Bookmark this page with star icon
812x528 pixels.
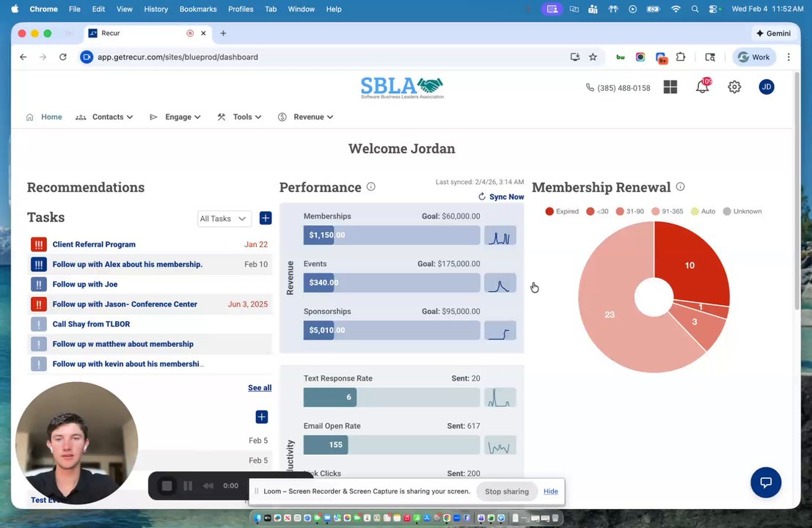[x=593, y=57]
